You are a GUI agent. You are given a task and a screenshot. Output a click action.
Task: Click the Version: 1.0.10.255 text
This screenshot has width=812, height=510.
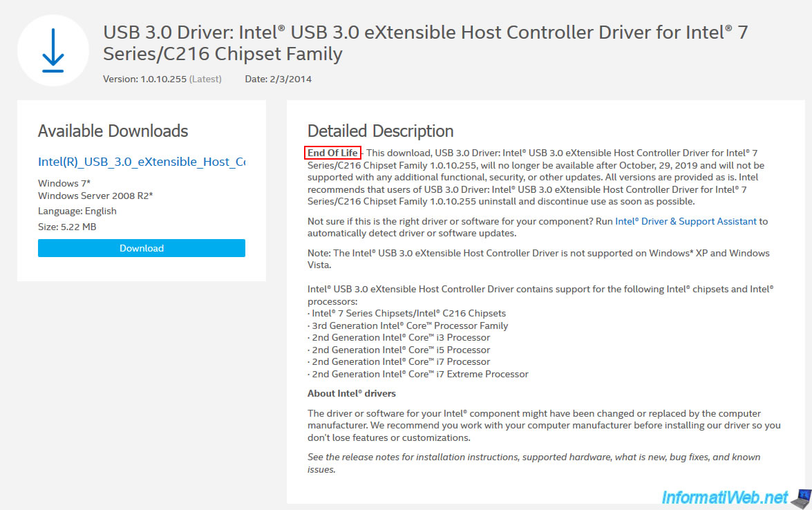coord(162,79)
